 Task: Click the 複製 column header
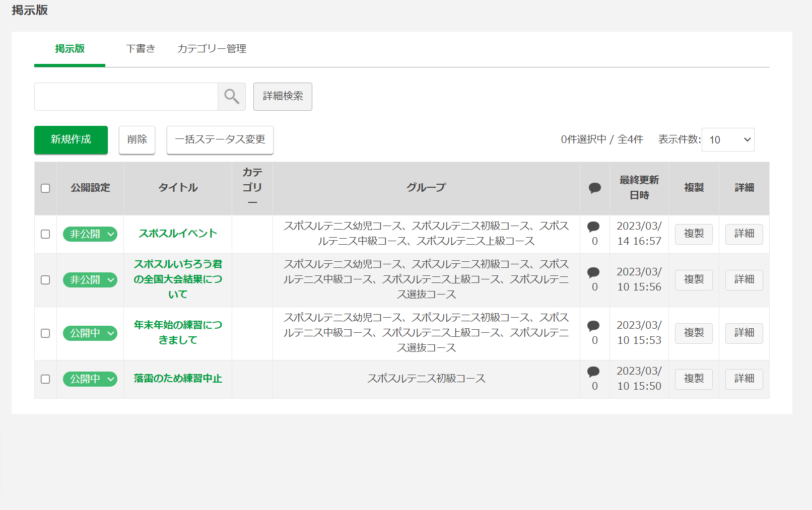click(694, 188)
